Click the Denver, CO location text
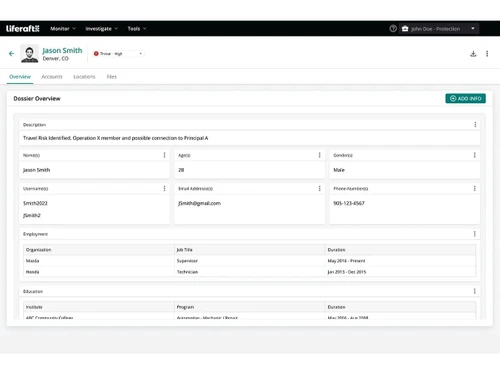Viewport: 500px width, 375px height. (x=56, y=59)
